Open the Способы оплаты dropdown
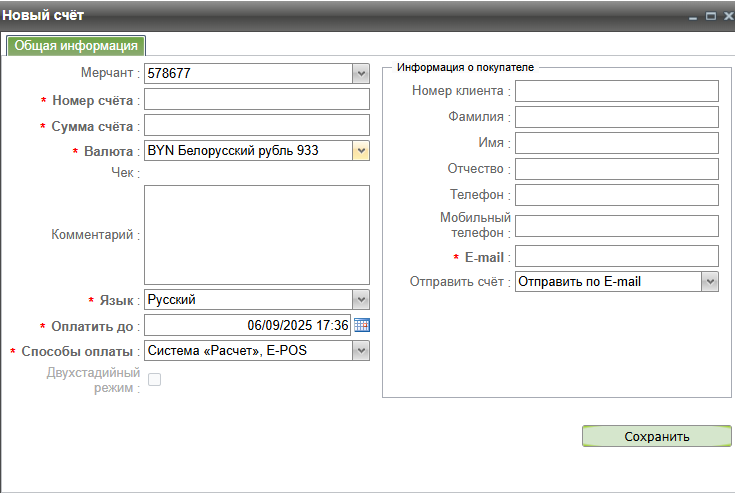The width and height of the screenshot is (735, 493). (x=361, y=351)
